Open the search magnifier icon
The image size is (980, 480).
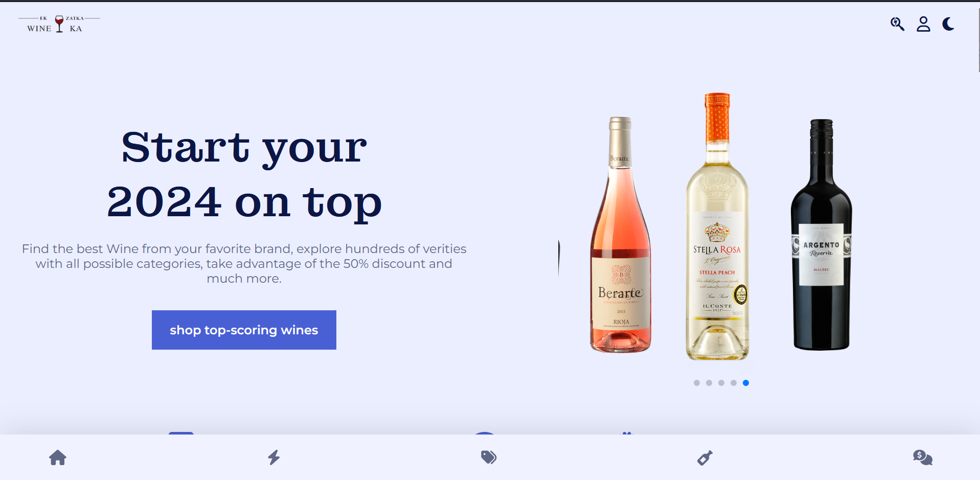click(x=897, y=24)
